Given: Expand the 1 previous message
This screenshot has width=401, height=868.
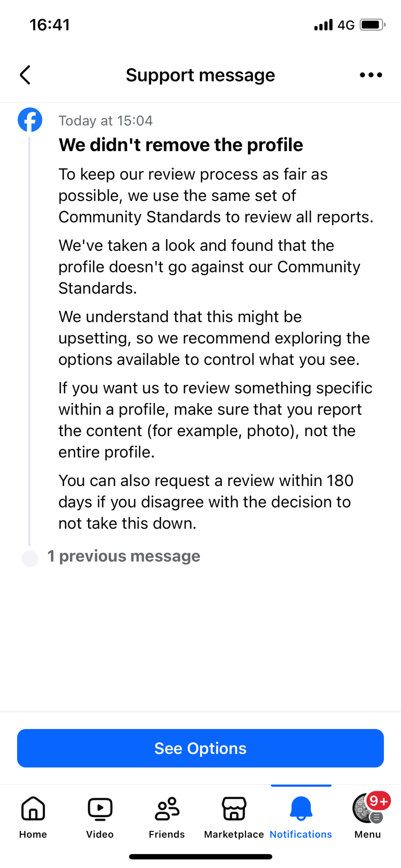Looking at the screenshot, I should [x=124, y=556].
